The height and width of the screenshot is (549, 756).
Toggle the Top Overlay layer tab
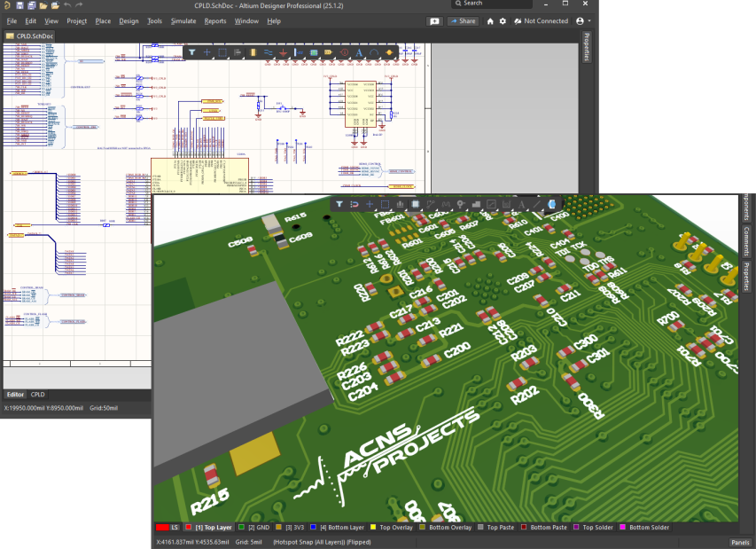click(394, 528)
